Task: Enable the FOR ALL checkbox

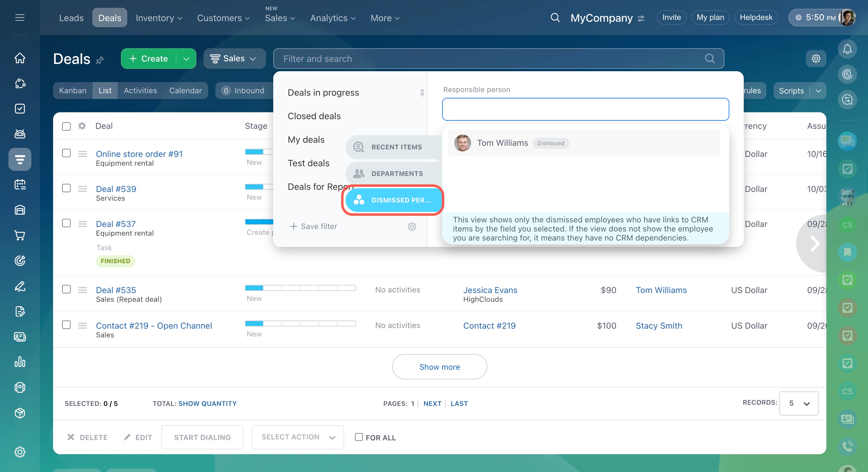Action: (359, 437)
